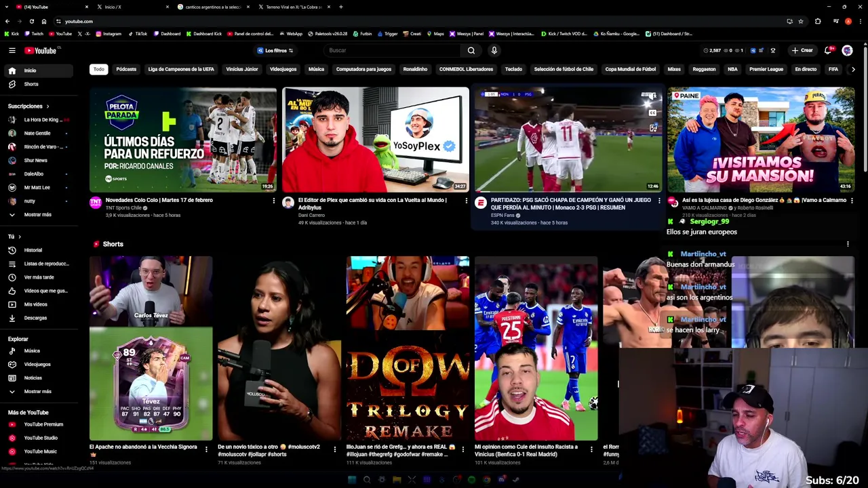Open Los filtros extension button
This screenshot has height=488, width=868.
275,50
